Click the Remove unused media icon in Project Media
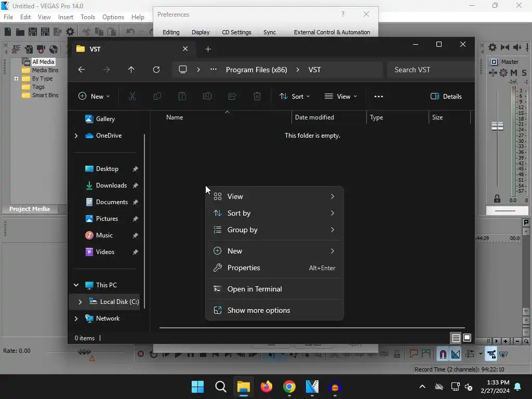This screenshot has height=399, width=532. [x=16, y=49]
